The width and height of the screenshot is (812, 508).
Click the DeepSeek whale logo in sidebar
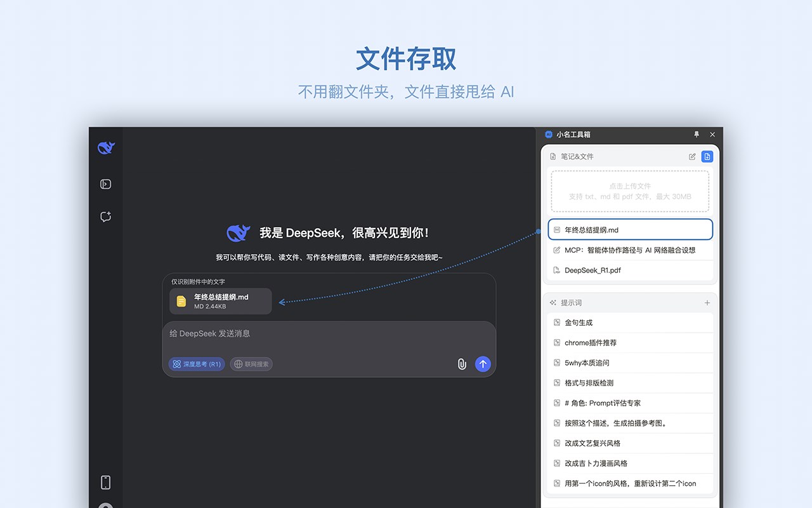click(x=106, y=148)
